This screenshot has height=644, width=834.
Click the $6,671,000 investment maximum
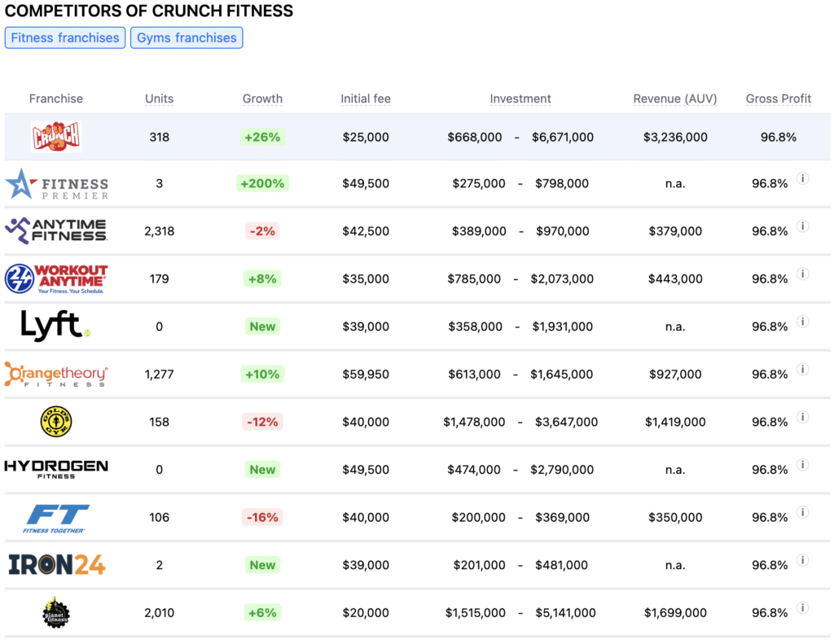click(563, 138)
